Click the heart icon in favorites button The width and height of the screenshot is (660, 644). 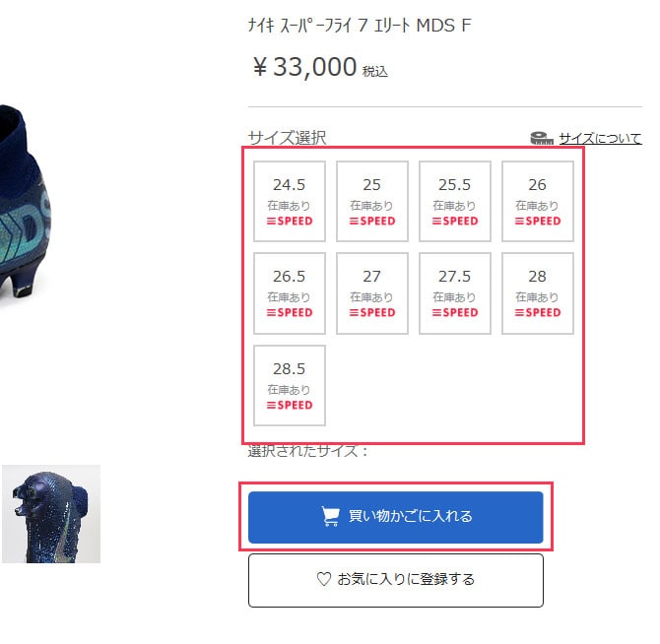coord(324,579)
